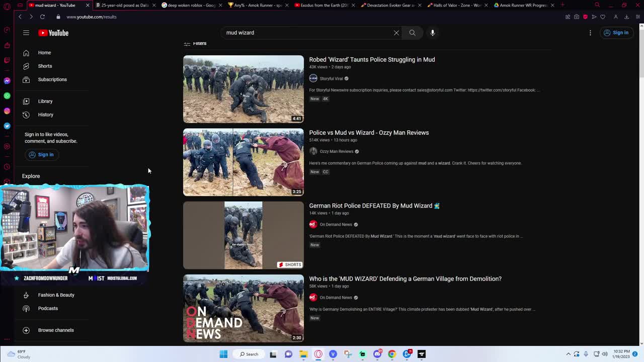Go to the YouTube logo homepage
This screenshot has height=362, width=644.
(x=53, y=33)
